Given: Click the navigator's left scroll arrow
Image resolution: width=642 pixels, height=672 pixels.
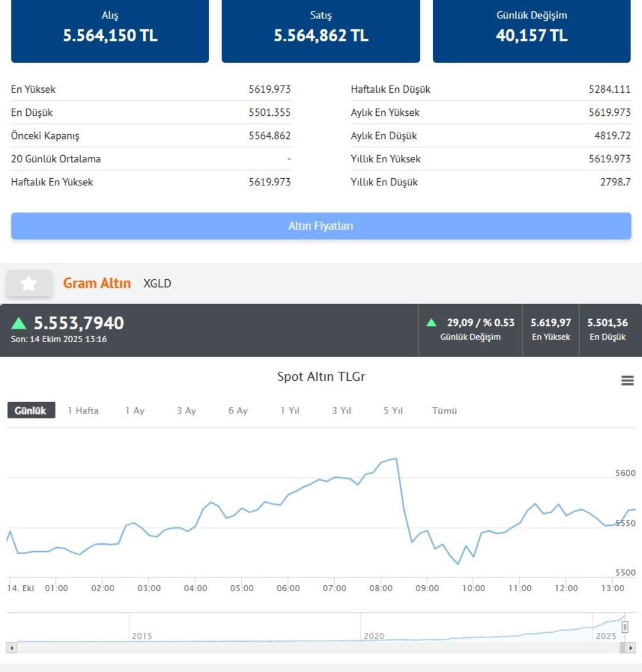Looking at the screenshot, I should 11,648.
